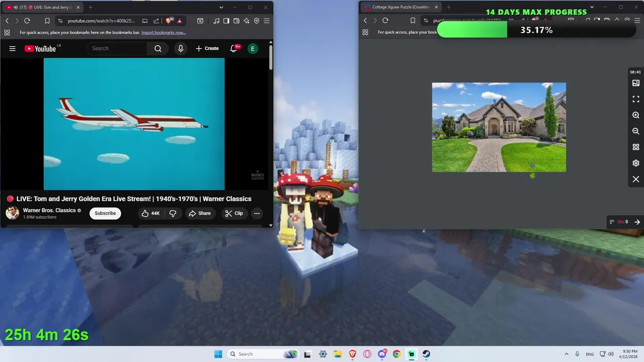Mute the YouTube tab audio
The height and width of the screenshot is (362, 644).
16,8
